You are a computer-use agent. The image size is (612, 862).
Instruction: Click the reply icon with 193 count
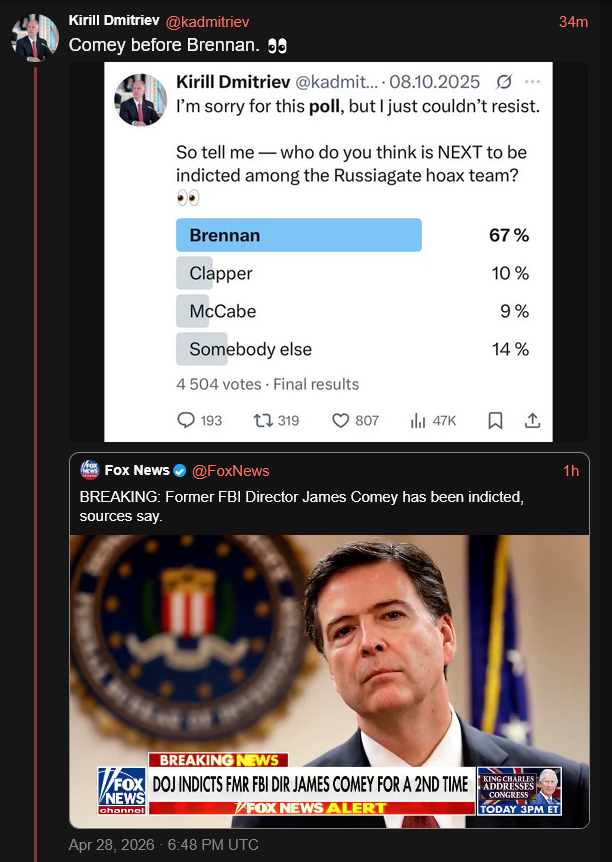(x=186, y=420)
